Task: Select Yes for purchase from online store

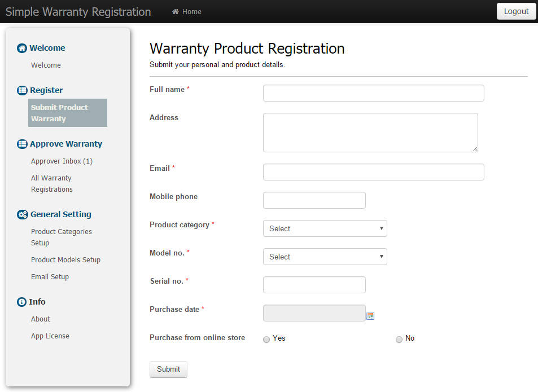Action: click(266, 339)
